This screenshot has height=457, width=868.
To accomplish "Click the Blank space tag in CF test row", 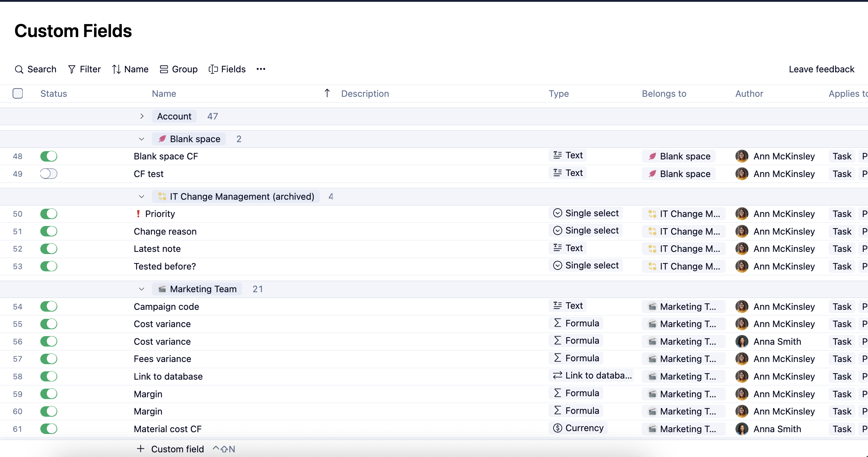I will 679,174.
